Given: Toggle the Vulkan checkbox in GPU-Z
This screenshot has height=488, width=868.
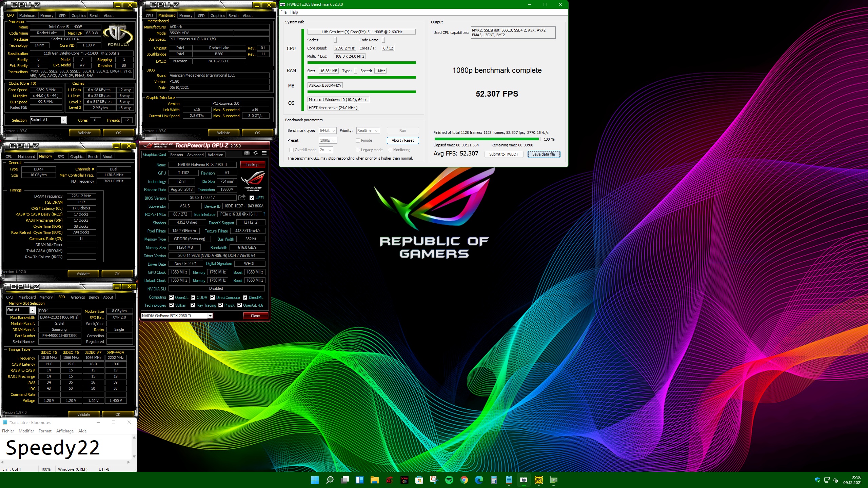Looking at the screenshot, I should (x=172, y=305).
